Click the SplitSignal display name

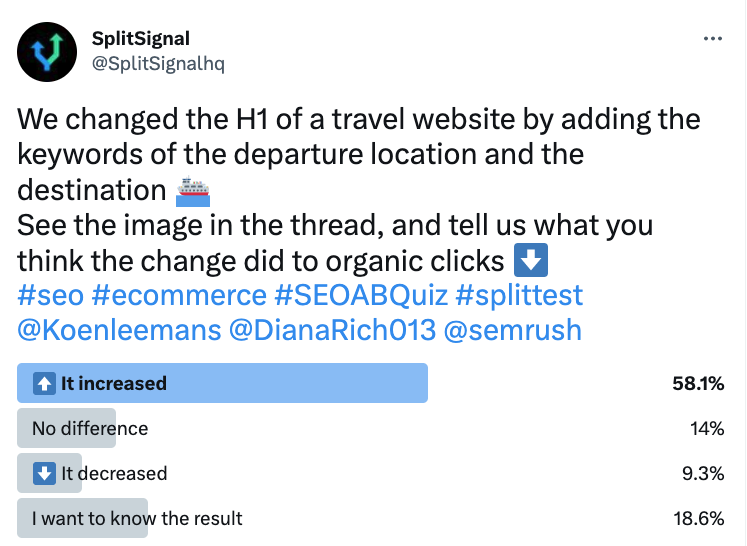pos(141,39)
